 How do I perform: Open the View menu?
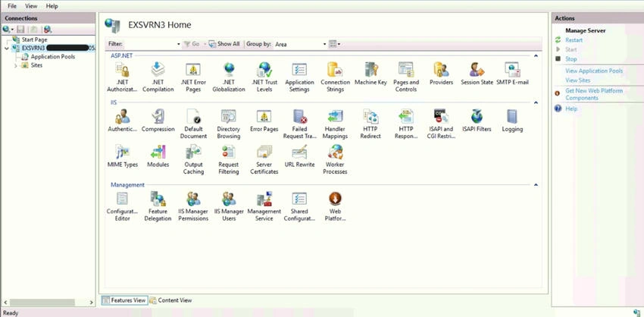click(x=31, y=6)
